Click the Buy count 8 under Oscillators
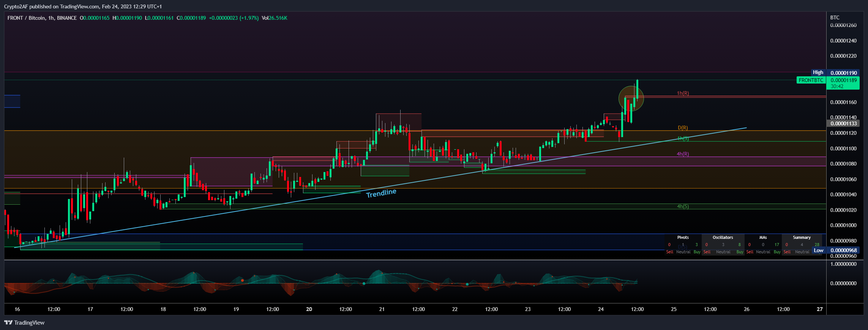The image size is (868, 330). click(739, 245)
